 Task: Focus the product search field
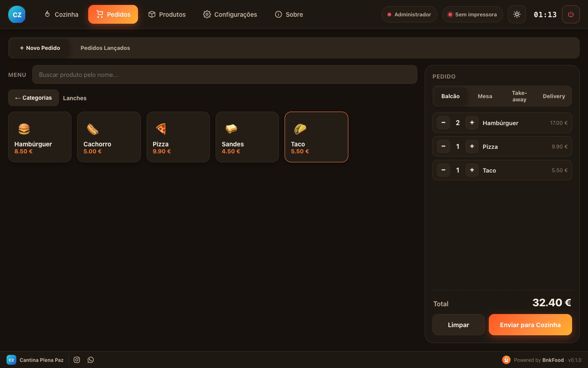click(x=225, y=74)
